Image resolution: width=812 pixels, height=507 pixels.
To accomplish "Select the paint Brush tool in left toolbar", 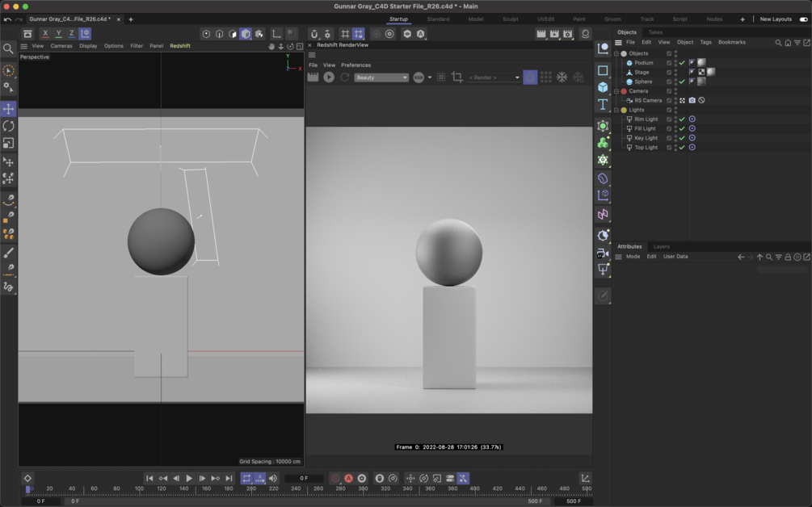I will click(x=8, y=253).
